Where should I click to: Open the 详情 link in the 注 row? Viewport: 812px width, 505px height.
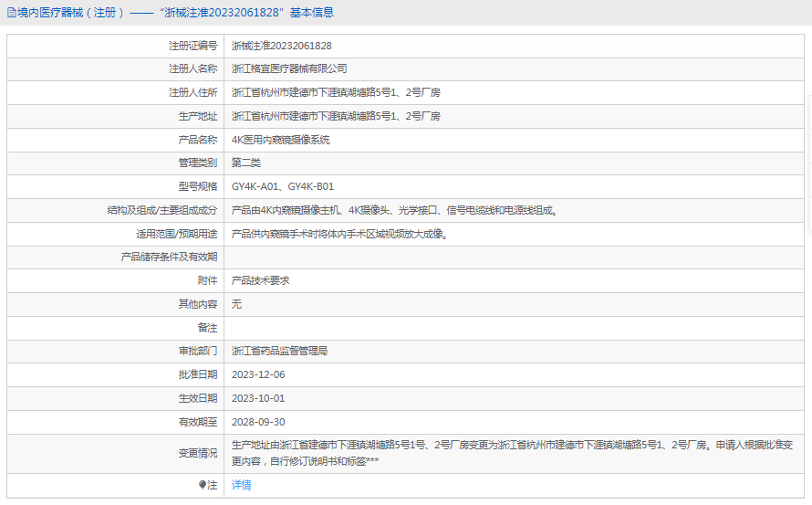click(x=242, y=485)
